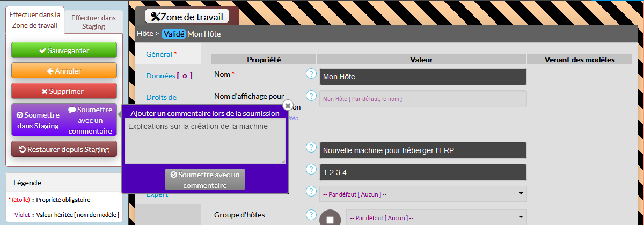Viewport: 644px width, 225px height.
Task: Close the comment popup with the X icon
Action: [x=288, y=105]
